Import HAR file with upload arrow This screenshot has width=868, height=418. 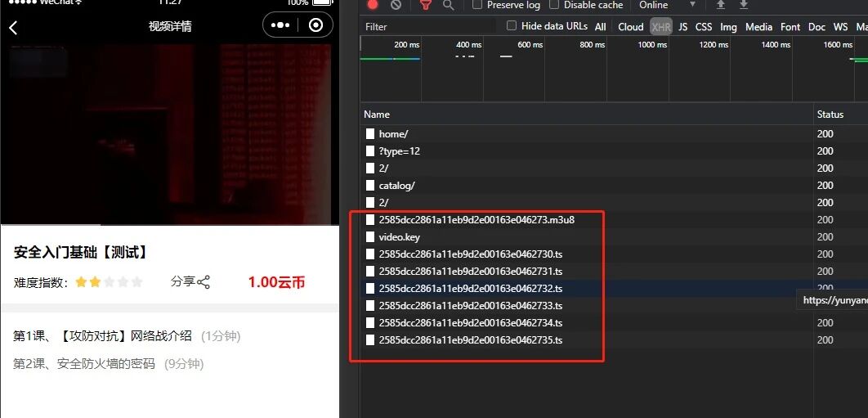(721, 5)
